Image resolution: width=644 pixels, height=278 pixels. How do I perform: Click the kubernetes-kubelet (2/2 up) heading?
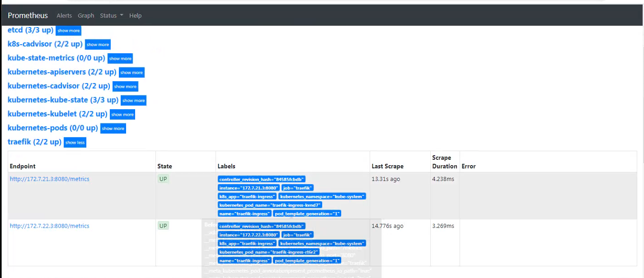[x=57, y=114]
